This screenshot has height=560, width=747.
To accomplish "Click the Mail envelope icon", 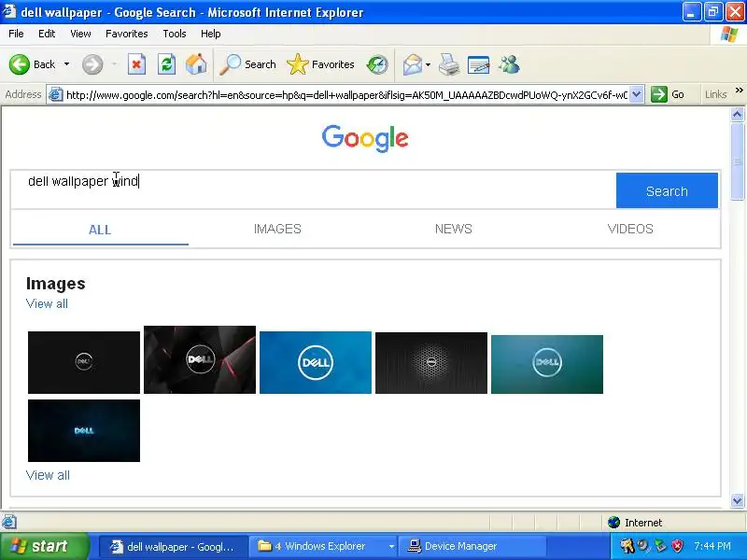I will click(413, 64).
